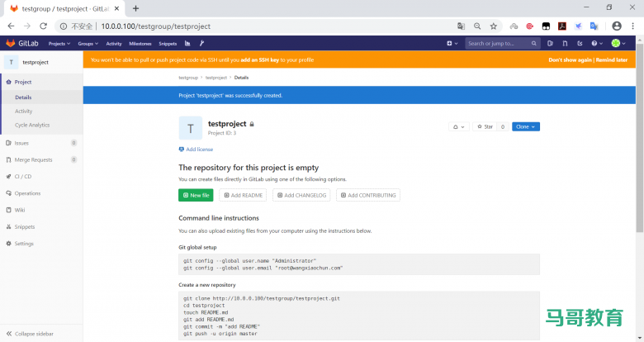Open the Chrome profile account icon

point(617,26)
